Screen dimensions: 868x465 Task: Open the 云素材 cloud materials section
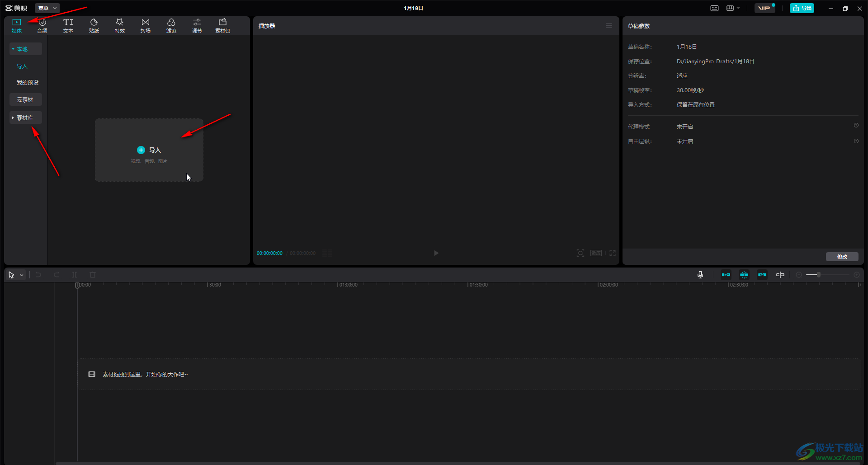(26, 99)
